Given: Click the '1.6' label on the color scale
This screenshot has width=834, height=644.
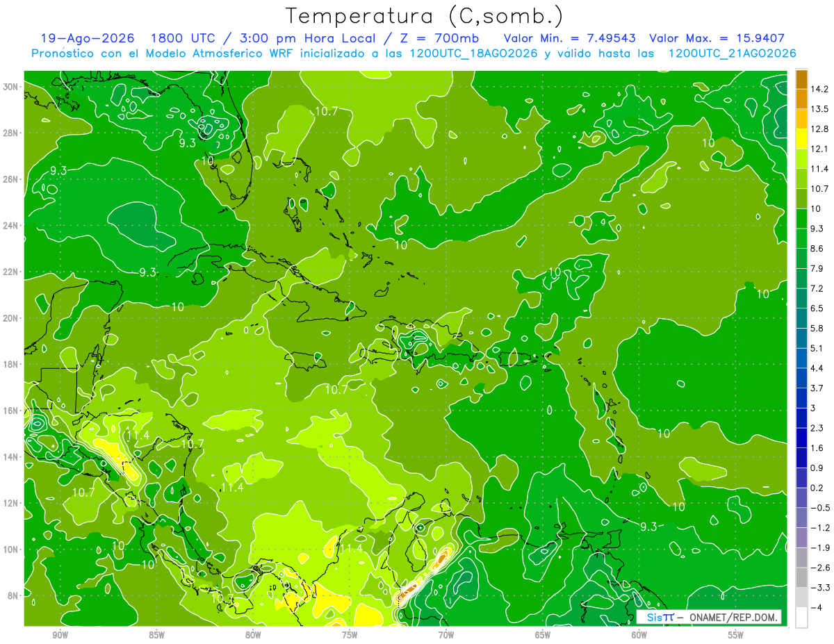Looking at the screenshot, I should coord(818,448).
